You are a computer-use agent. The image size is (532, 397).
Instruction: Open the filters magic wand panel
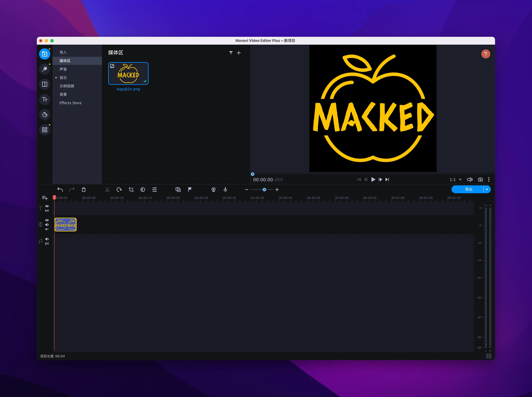click(x=45, y=69)
